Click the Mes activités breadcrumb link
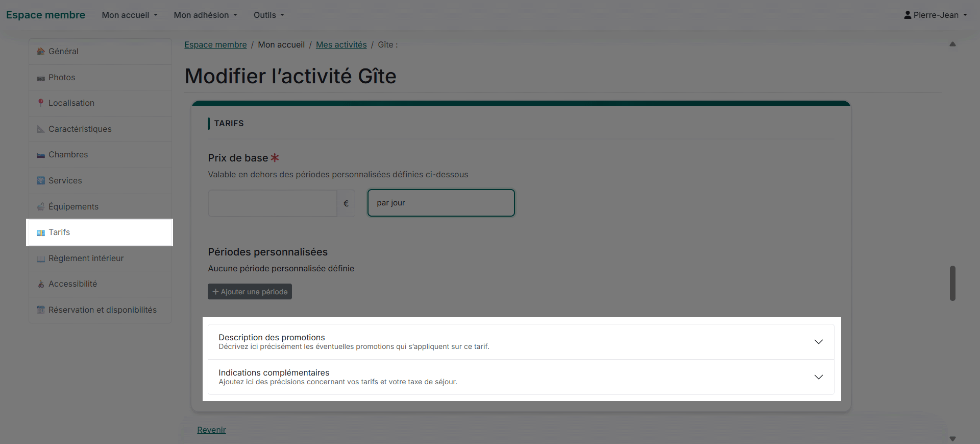 [x=341, y=45]
